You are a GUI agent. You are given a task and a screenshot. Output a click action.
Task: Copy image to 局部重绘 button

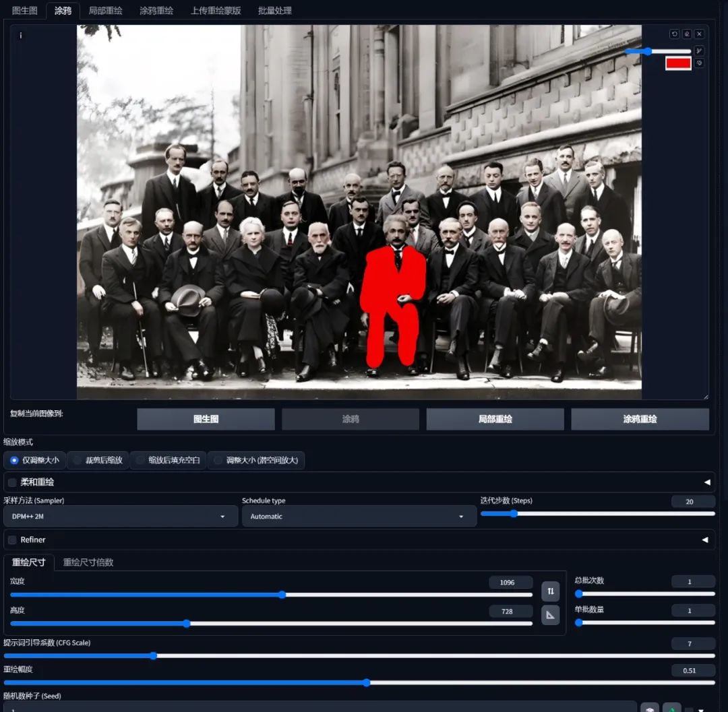495,419
